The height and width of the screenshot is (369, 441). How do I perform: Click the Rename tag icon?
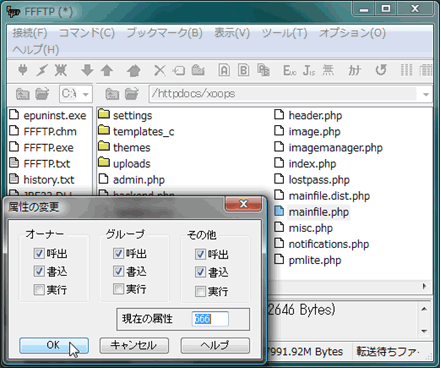179,70
